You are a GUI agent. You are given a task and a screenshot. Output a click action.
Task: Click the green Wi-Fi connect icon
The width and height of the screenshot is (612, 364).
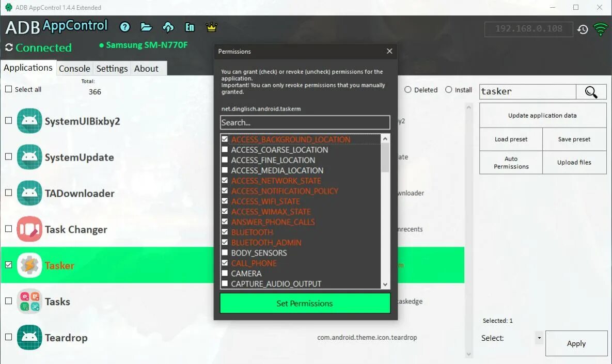[600, 29]
